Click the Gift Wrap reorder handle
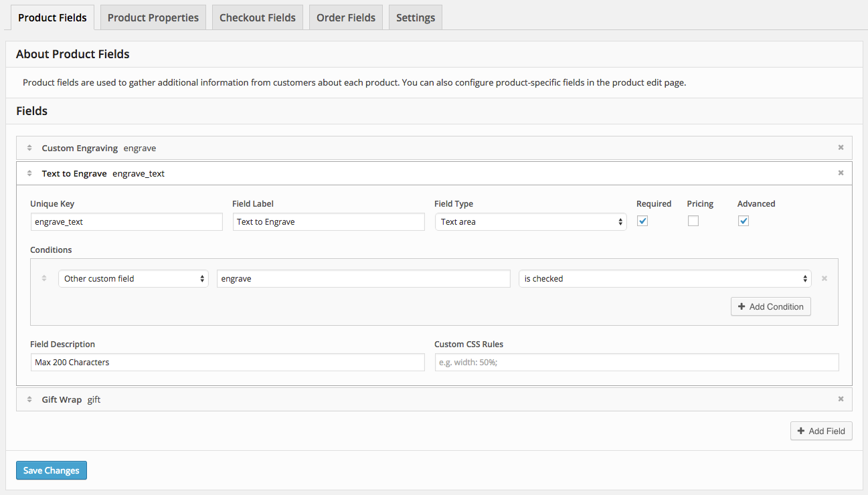The height and width of the screenshot is (495, 868). coord(29,399)
